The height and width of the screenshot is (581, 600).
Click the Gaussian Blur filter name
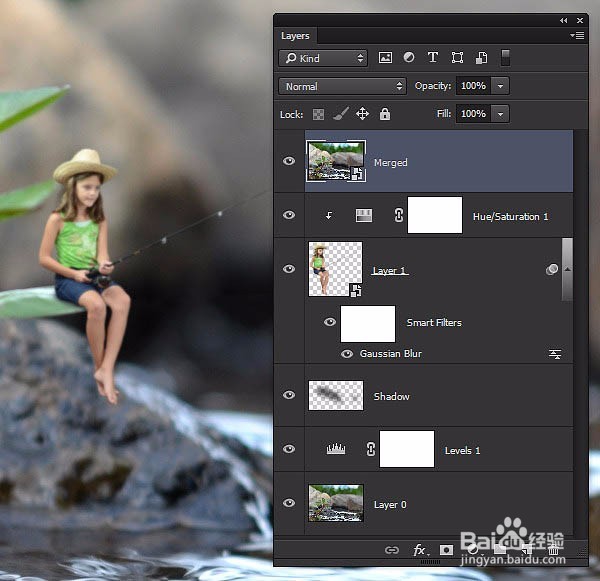[391, 354]
